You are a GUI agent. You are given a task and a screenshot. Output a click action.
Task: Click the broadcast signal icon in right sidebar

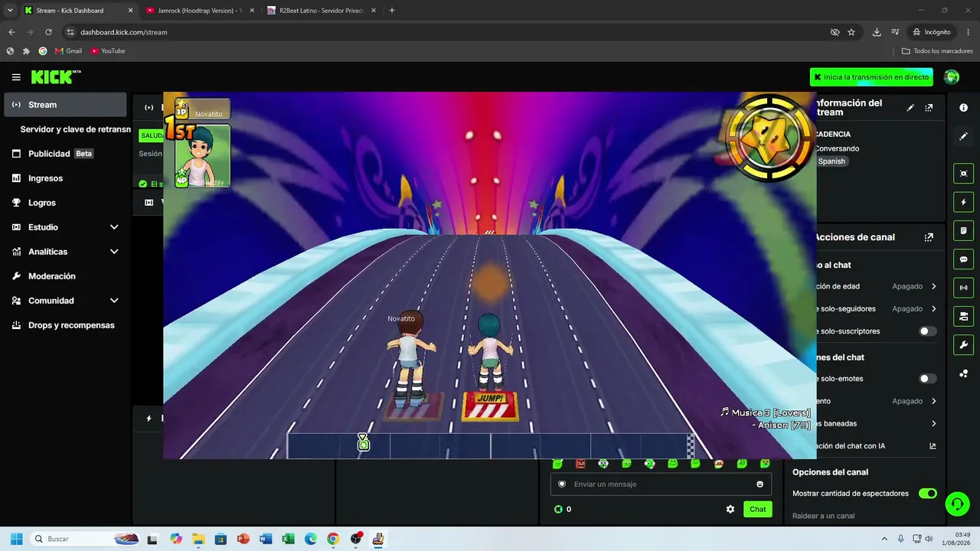coord(963,288)
